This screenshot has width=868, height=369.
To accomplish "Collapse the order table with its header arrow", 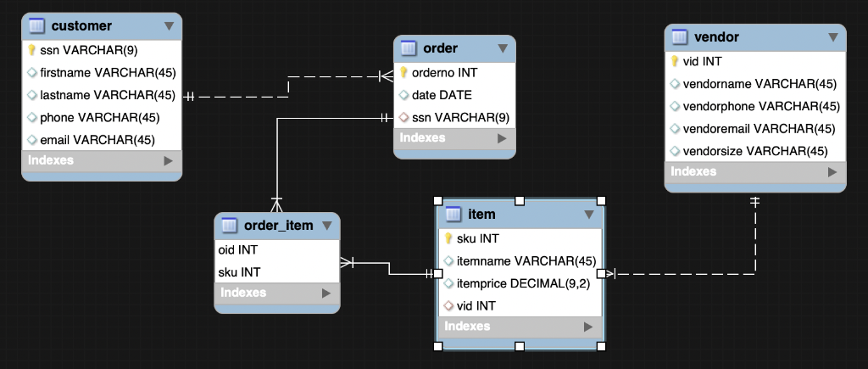I will pyautogui.click(x=503, y=48).
